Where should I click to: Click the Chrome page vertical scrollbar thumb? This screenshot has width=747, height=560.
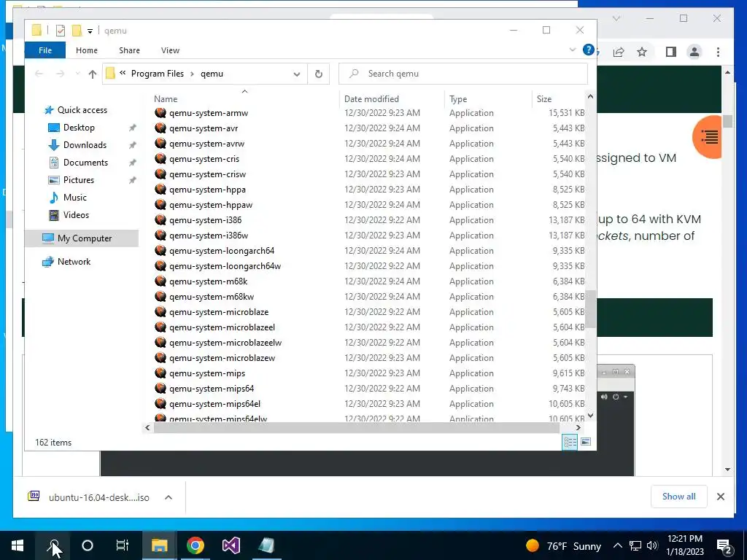pos(727,122)
